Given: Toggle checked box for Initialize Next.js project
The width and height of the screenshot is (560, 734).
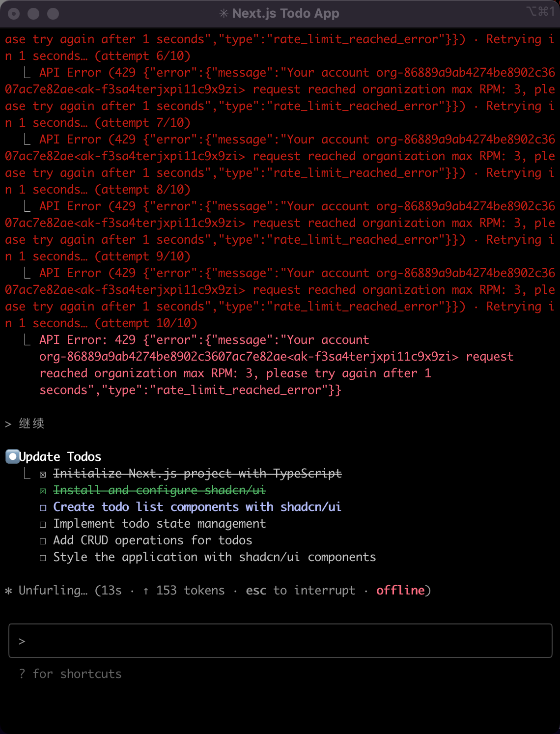Looking at the screenshot, I should tap(43, 475).
